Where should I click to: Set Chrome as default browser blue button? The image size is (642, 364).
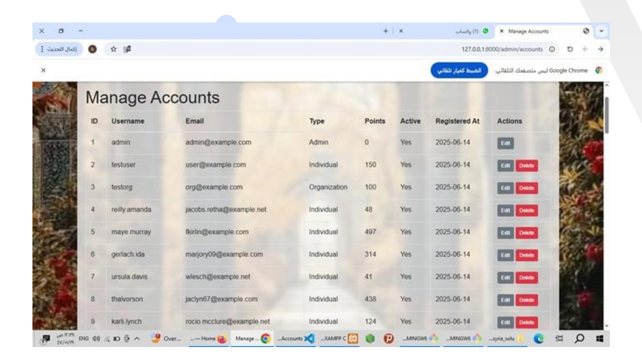(459, 70)
